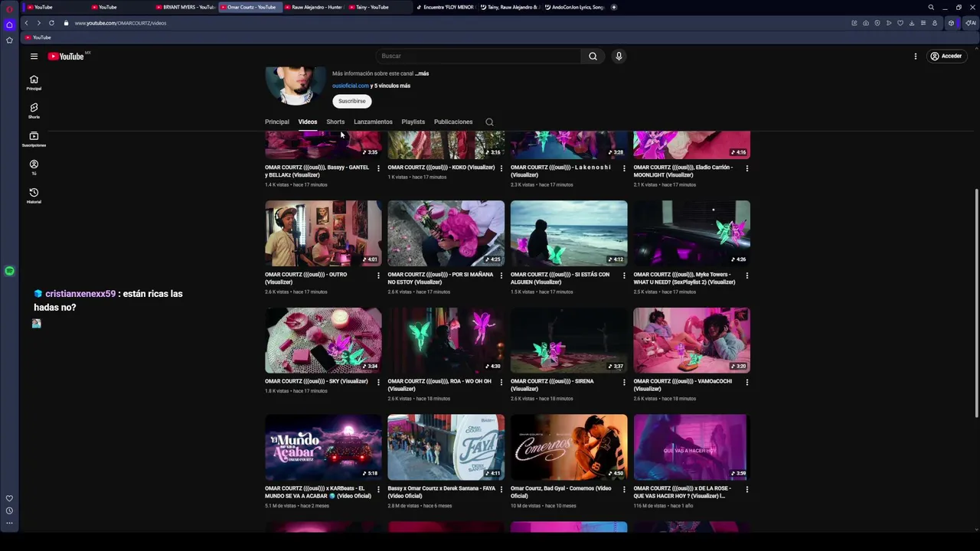This screenshot has height=551, width=980.
Task: Open Historial in the left sidebar
Action: pyautogui.click(x=34, y=196)
